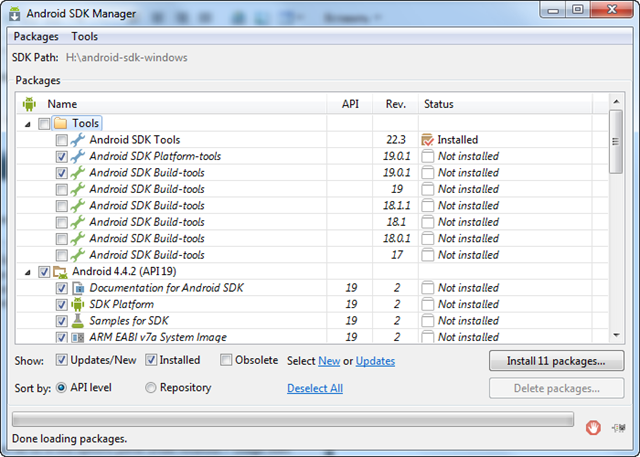Click the Not installed icon for Samples for SDK
Screen dimensions: 640x457
[x=427, y=321]
